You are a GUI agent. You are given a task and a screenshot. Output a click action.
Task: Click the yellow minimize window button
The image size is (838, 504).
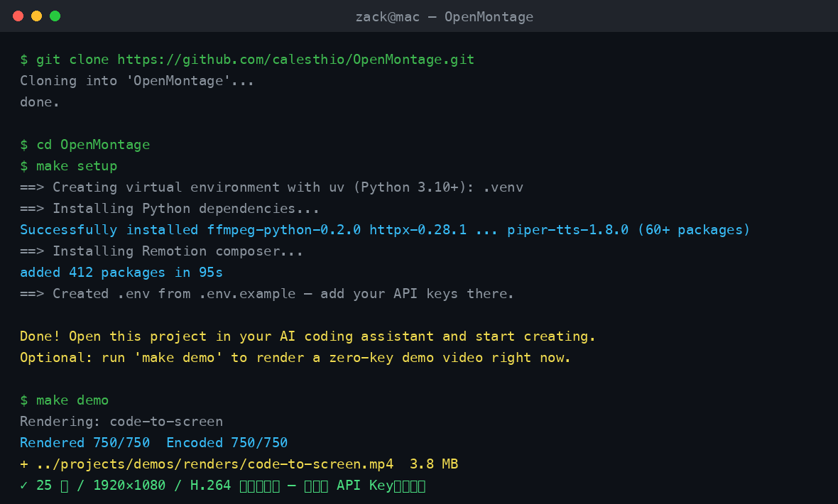coord(36,16)
